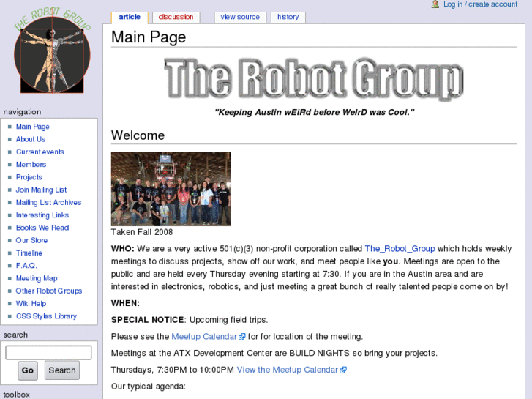
Task: Click the Our typical agenda: text
Action: click(x=149, y=387)
